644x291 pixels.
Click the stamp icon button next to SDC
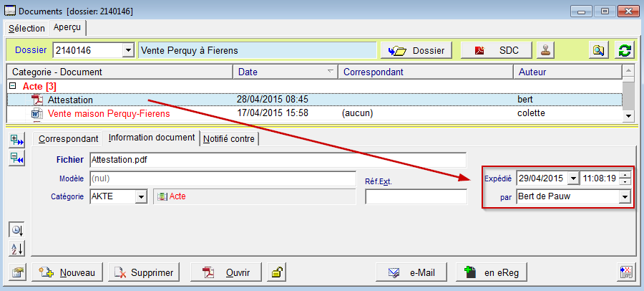546,50
